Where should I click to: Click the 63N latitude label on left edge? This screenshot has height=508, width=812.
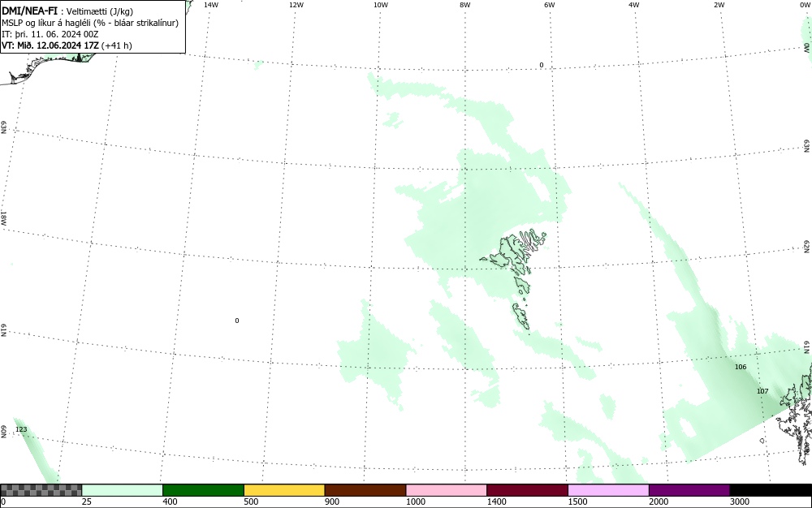(x=3, y=127)
